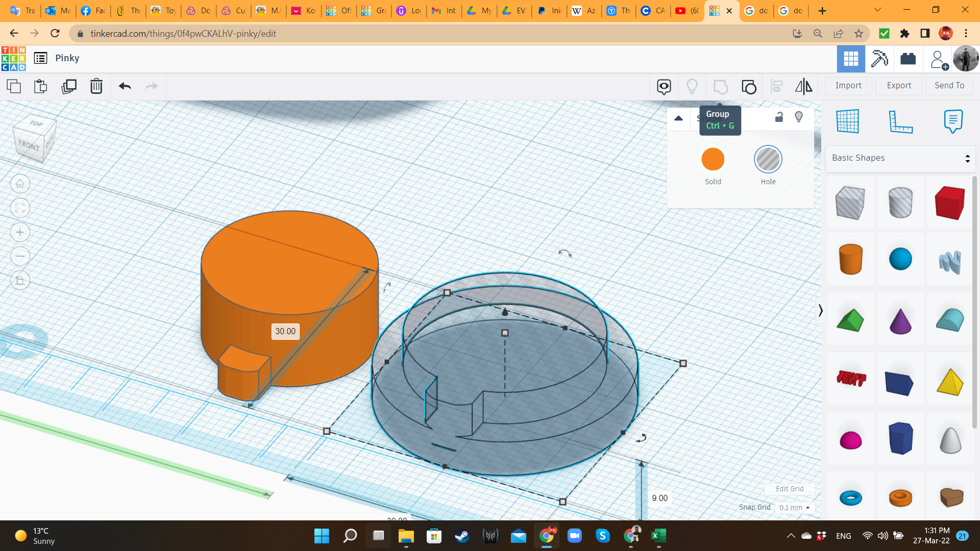Click the Mirror tool icon
This screenshot has width=980, height=551.
click(803, 86)
